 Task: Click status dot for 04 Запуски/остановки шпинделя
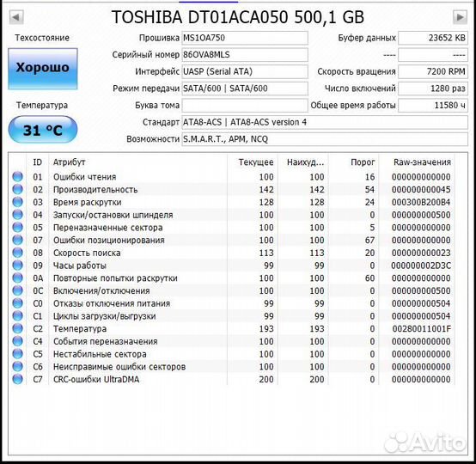tap(17, 215)
